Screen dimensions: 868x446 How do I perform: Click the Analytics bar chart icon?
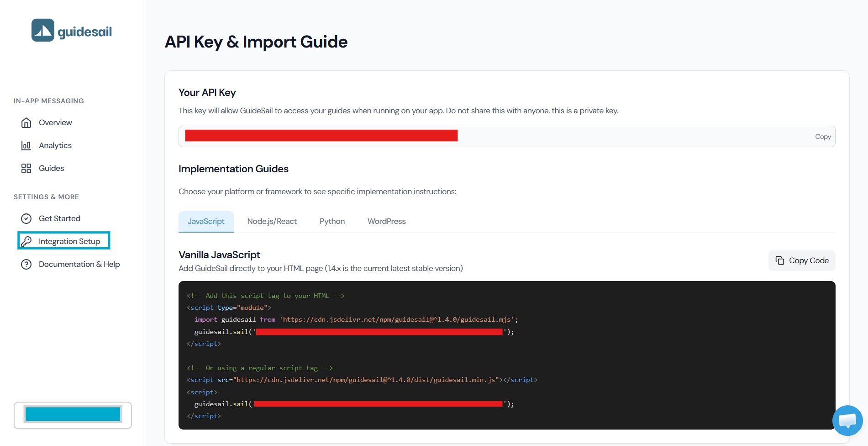[26, 145]
